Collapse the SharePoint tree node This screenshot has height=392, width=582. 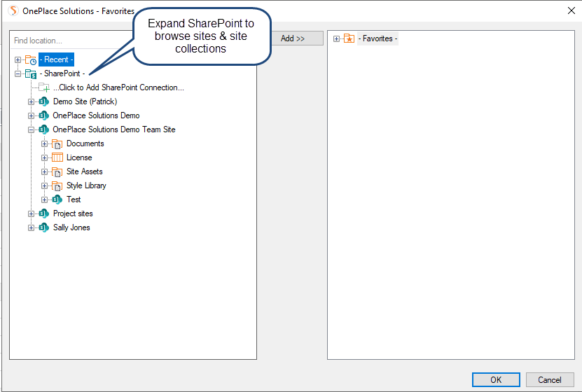tap(18, 74)
